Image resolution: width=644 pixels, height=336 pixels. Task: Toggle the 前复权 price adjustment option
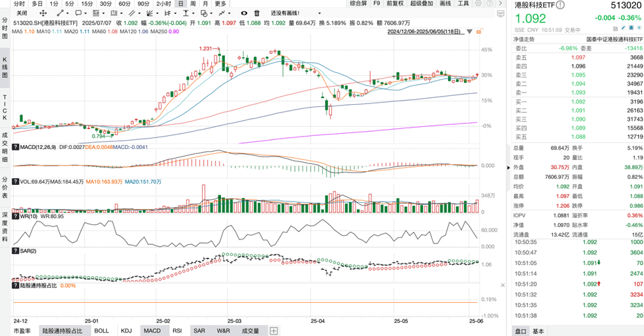click(x=395, y=3)
